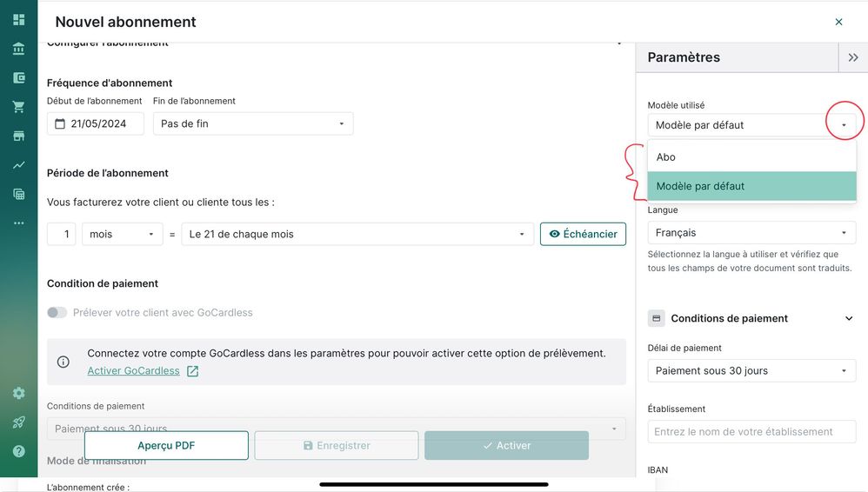Open the dashboard icon in sidebar
Viewport: 868px width, 492px height.
tap(18, 19)
